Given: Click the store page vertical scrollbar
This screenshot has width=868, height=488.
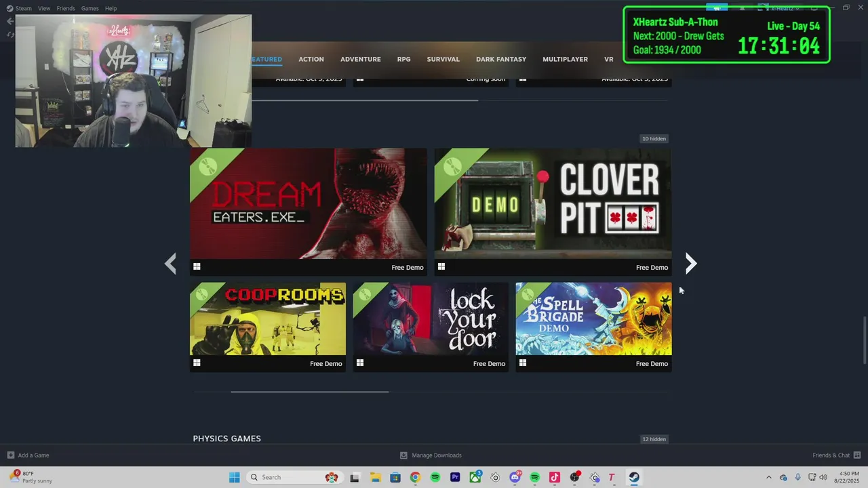Looking at the screenshot, I should tap(864, 341).
